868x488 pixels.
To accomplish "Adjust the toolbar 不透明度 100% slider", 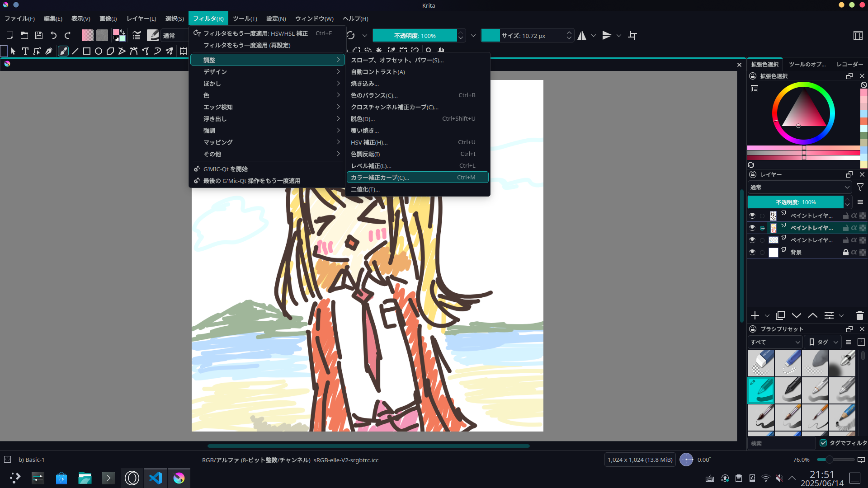I will pos(415,35).
